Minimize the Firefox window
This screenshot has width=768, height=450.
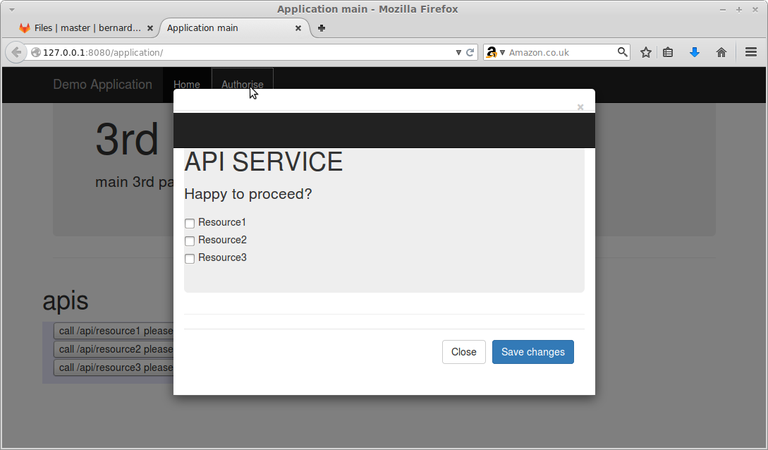722,10
